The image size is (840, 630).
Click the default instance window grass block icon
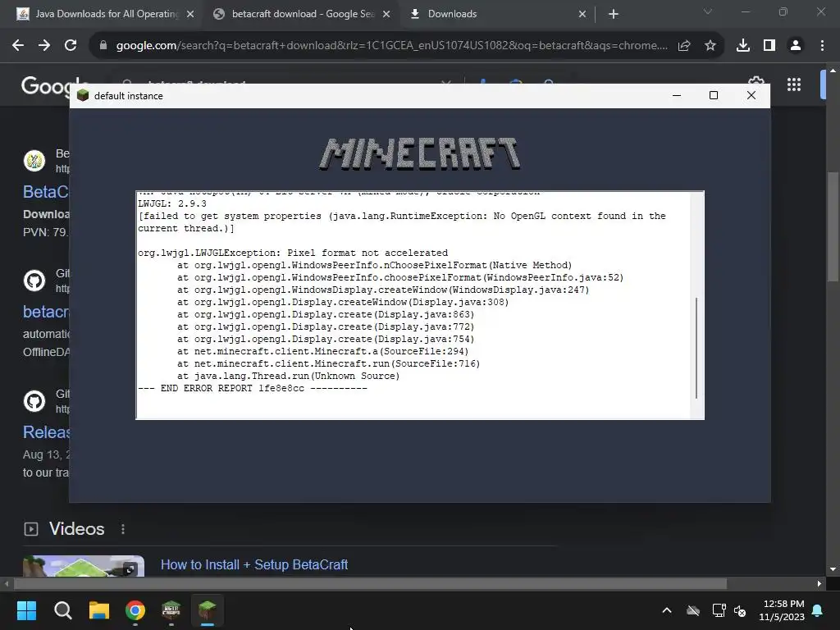[83, 95]
